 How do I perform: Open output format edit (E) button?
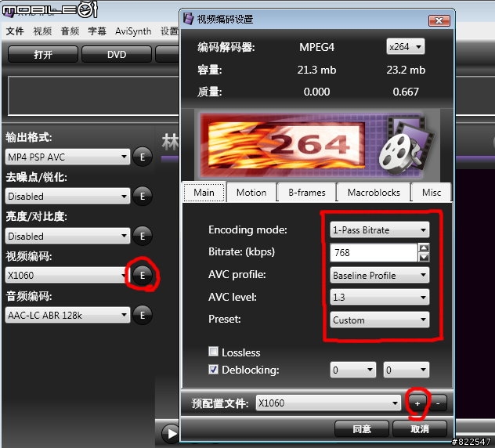pos(143,157)
